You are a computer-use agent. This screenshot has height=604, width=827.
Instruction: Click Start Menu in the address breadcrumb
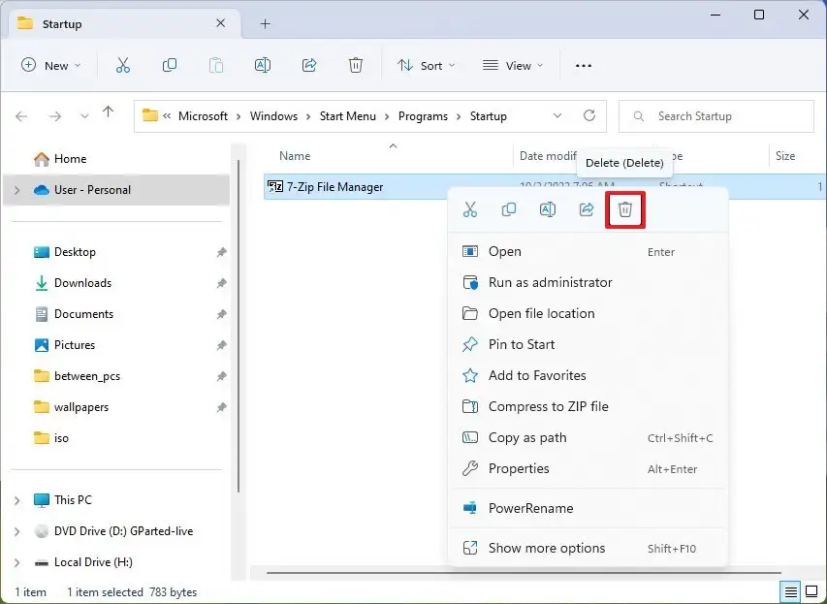(348, 116)
